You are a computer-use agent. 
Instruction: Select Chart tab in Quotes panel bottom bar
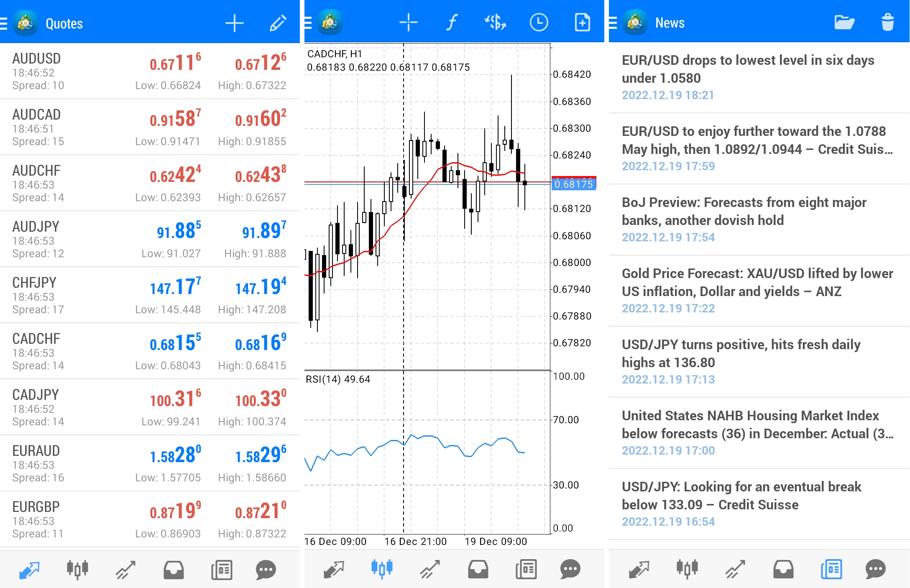[77, 570]
